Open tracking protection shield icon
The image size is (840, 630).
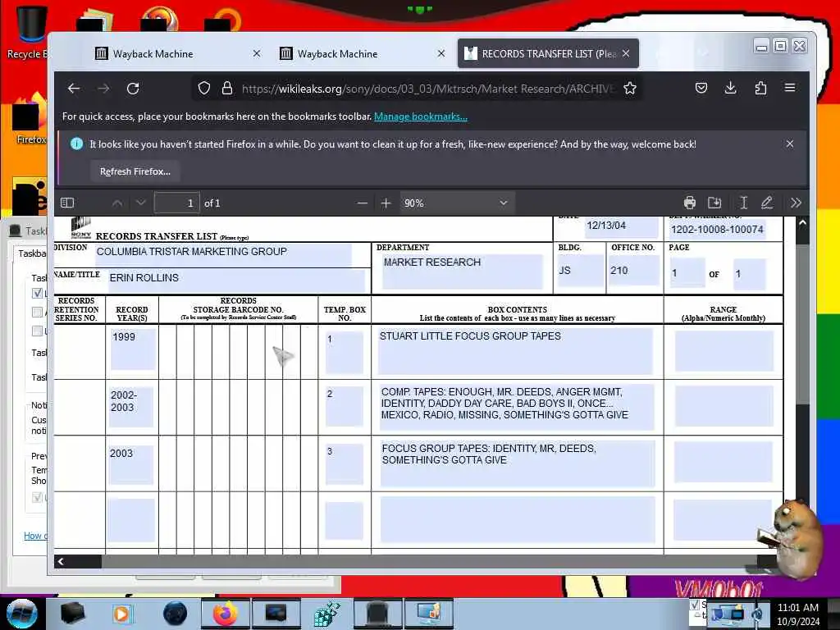click(x=204, y=89)
